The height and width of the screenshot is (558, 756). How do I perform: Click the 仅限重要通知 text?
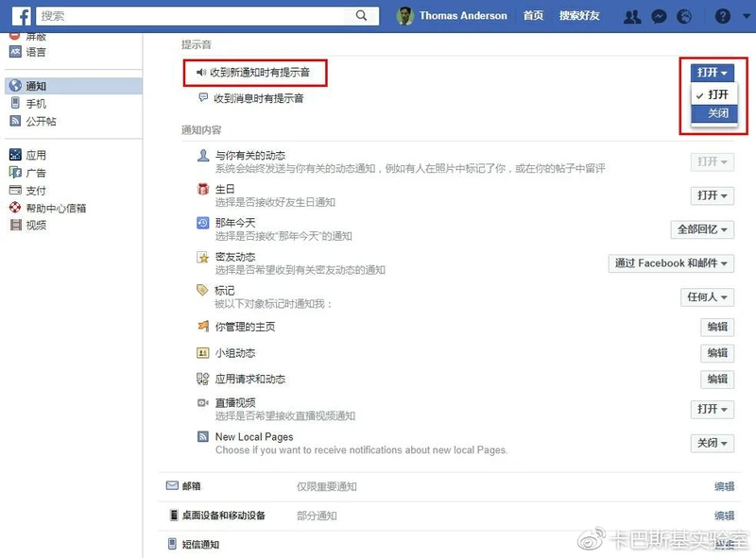coord(326,486)
